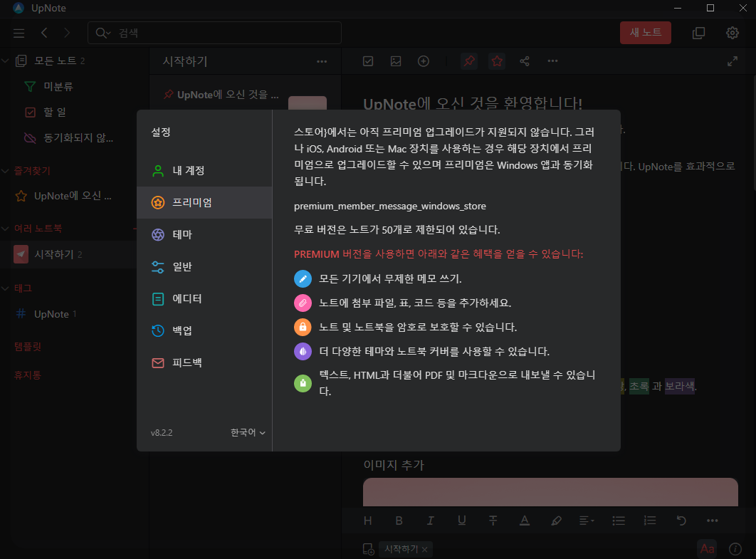Open the 에디터 settings tab
This screenshot has height=559, width=756.
[x=204, y=298]
